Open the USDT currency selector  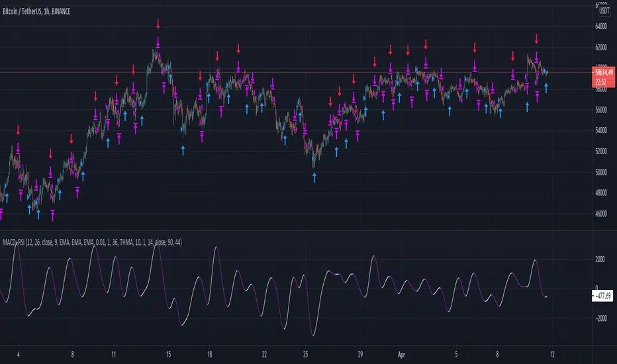coord(602,10)
